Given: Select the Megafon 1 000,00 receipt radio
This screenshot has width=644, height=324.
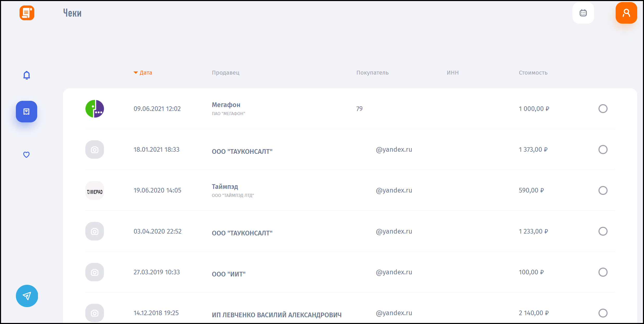Looking at the screenshot, I should pos(603,109).
